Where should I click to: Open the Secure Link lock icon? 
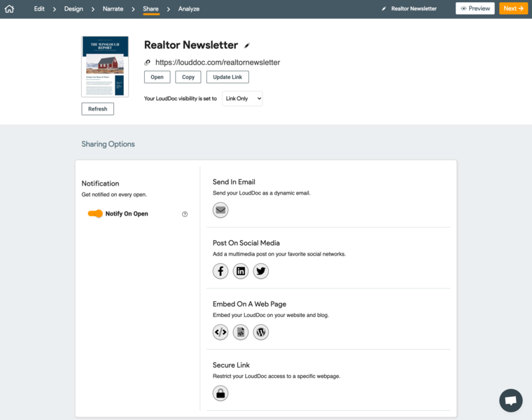coord(220,393)
